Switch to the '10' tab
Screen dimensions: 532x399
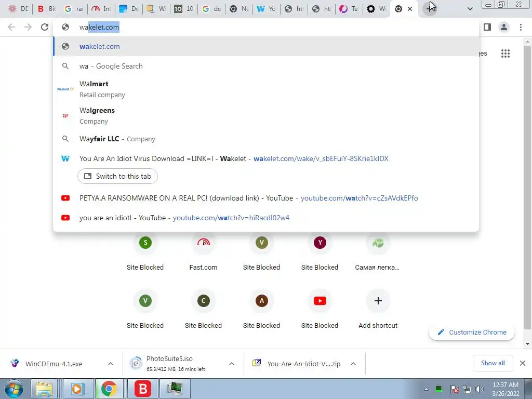(183, 9)
